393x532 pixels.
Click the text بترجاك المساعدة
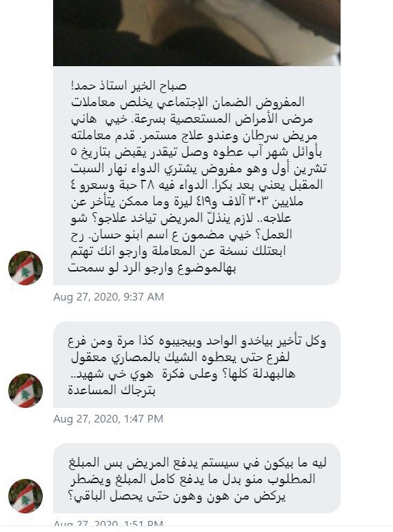click(111, 390)
